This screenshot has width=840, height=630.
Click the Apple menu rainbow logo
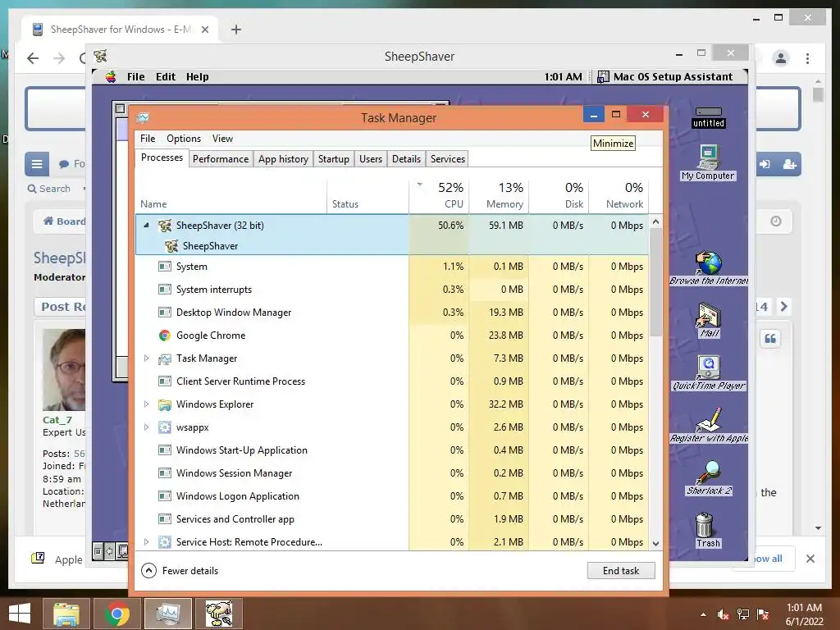pyautogui.click(x=111, y=76)
